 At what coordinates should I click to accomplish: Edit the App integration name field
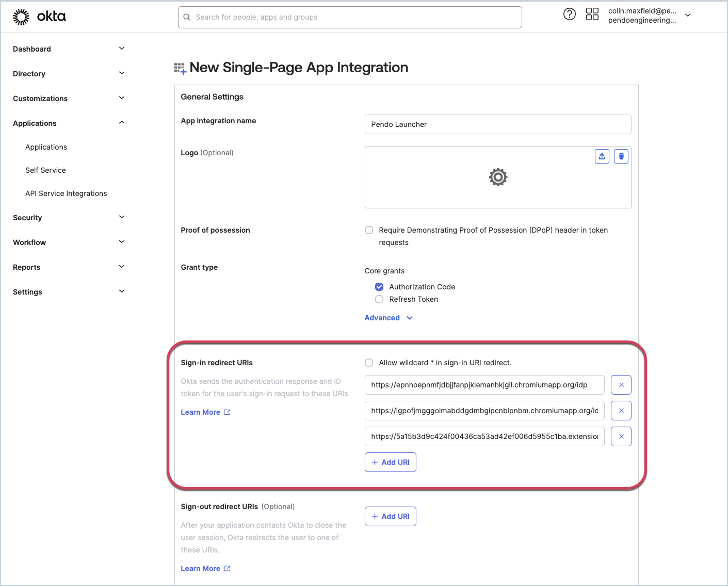pyautogui.click(x=498, y=124)
